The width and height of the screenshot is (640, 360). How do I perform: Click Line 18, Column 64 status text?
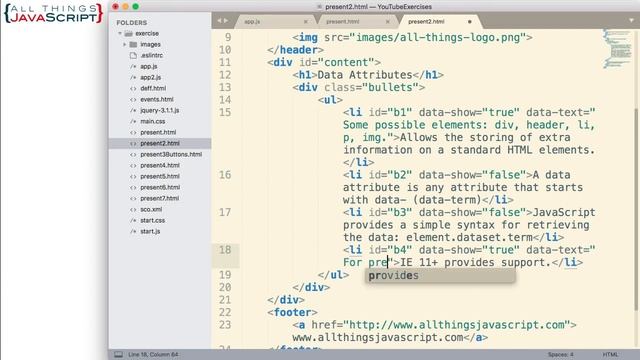pyautogui.click(x=153, y=355)
